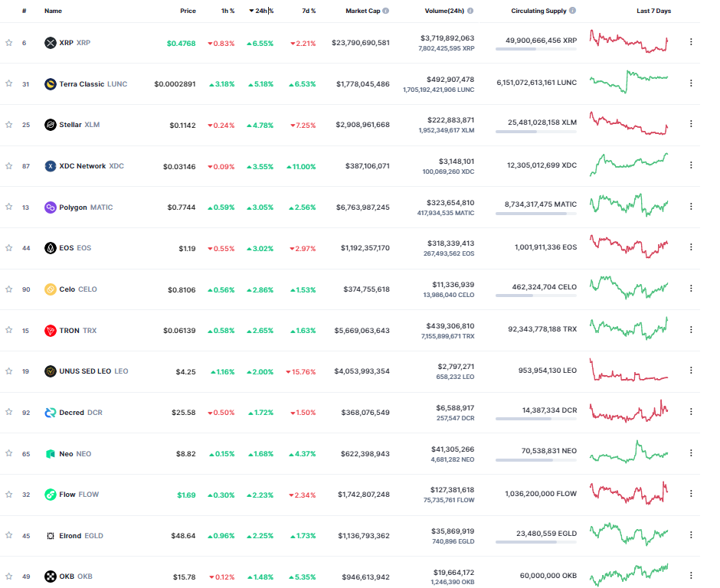The width and height of the screenshot is (720, 588).
Task: Click the Neo coin logo icon
Action: (50, 454)
